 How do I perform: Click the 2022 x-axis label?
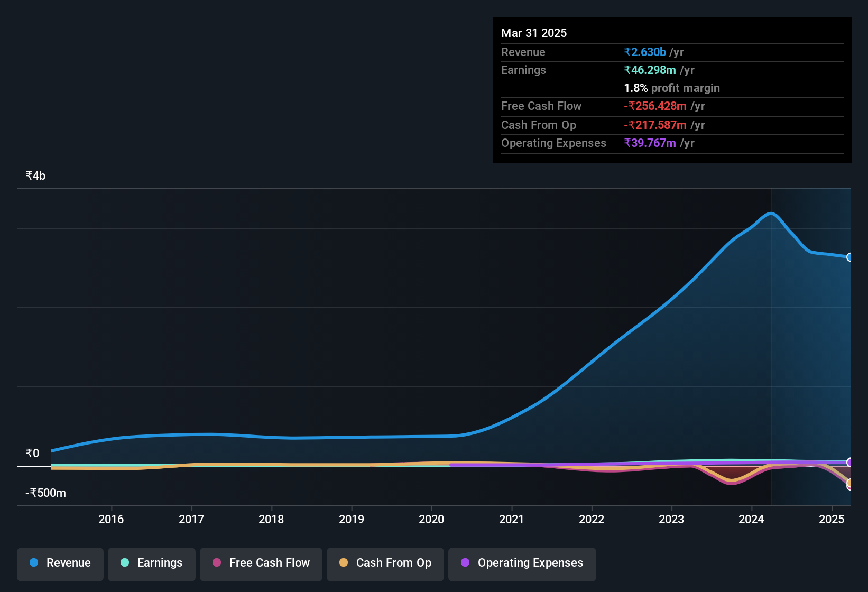592,519
